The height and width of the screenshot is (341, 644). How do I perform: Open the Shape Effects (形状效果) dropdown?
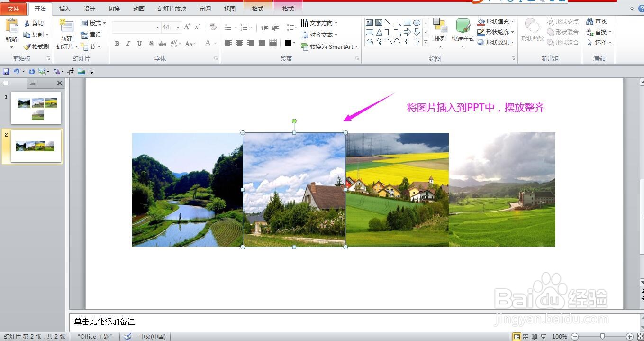tap(495, 43)
